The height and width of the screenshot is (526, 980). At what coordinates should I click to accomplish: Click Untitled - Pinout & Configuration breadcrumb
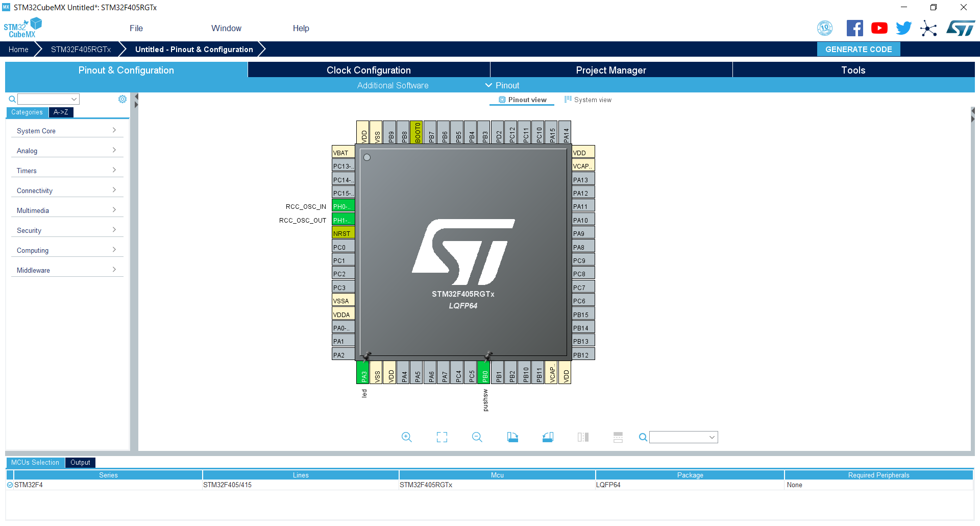194,49
